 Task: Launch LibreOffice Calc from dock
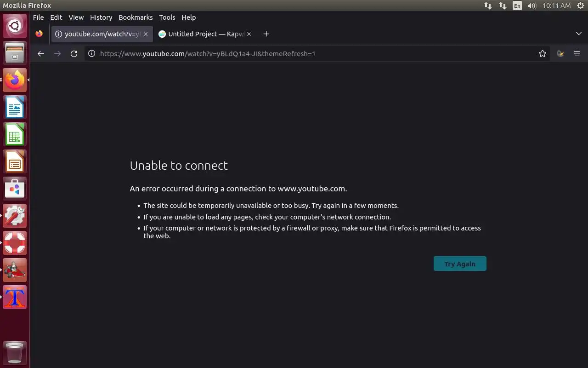[x=15, y=134]
